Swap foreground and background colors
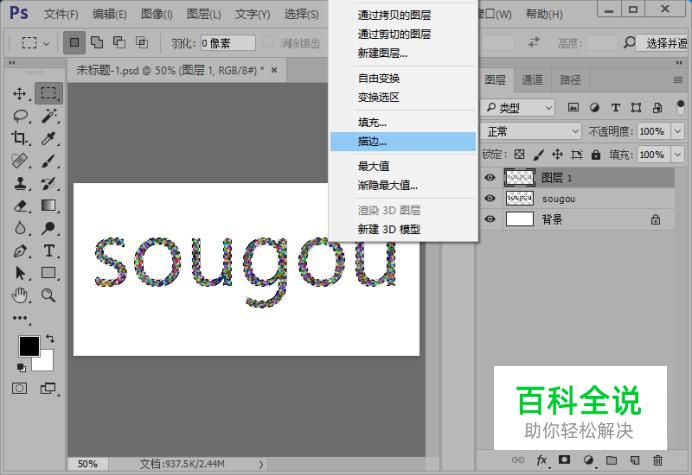The image size is (692, 475). (x=50, y=339)
